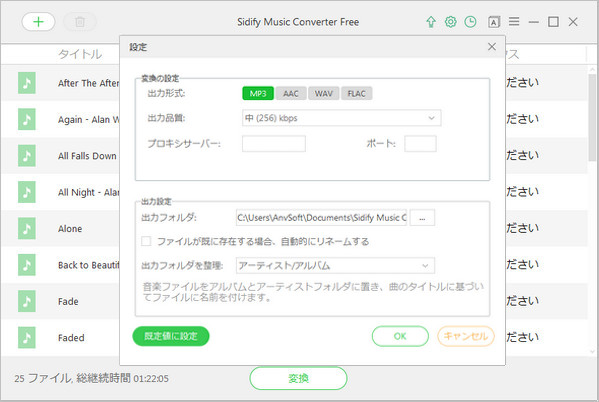Viewport: 599px width, 402px height.
Task: Click the プロキシサーバー input field
Action: coord(274,144)
